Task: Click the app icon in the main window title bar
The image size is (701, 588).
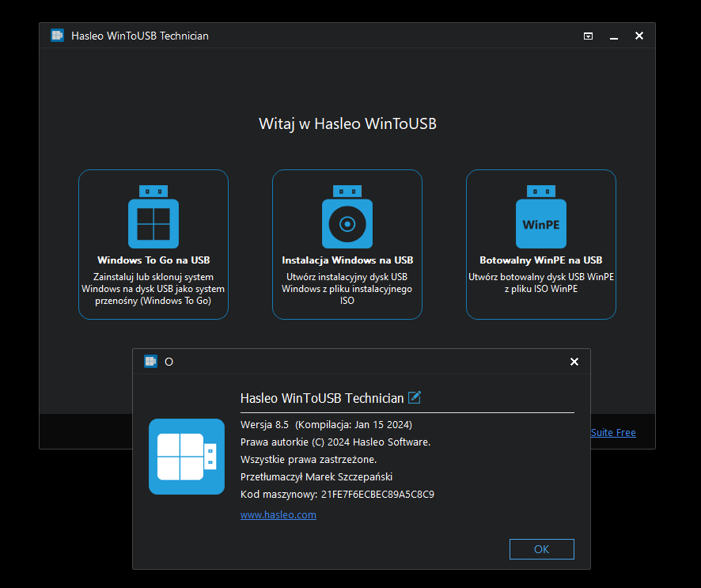Action: click(x=57, y=36)
